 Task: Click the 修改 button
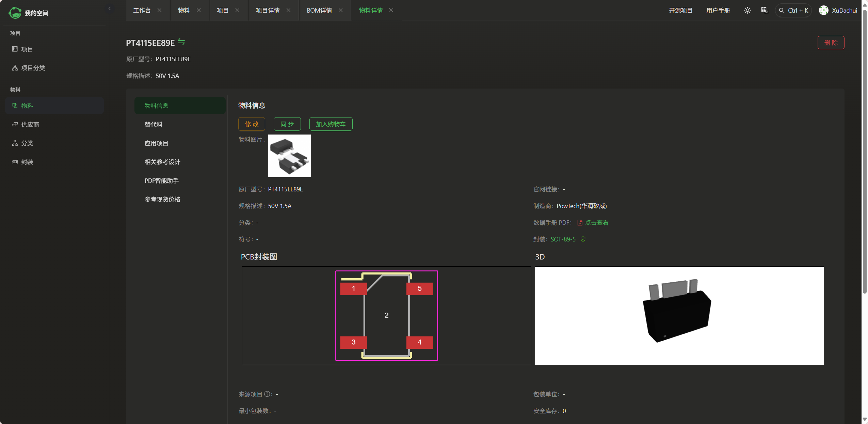(252, 124)
